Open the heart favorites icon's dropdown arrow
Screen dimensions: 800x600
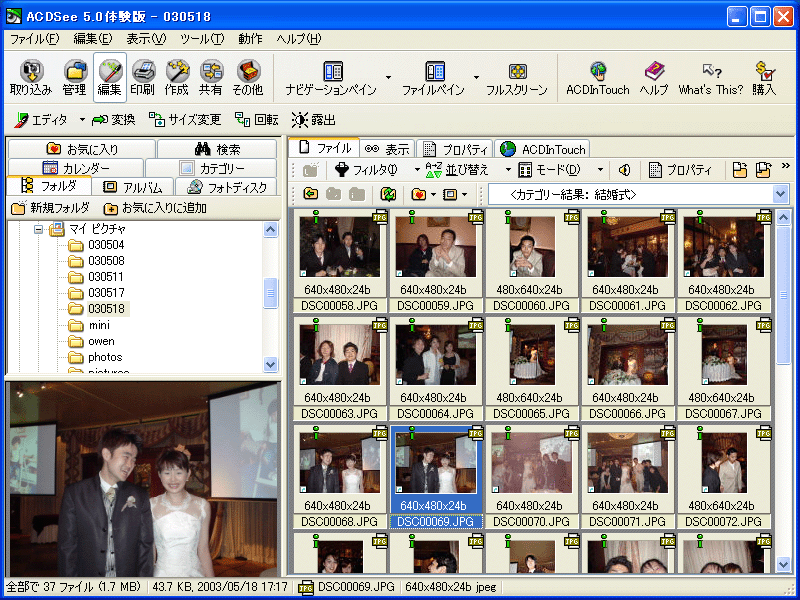click(x=433, y=194)
